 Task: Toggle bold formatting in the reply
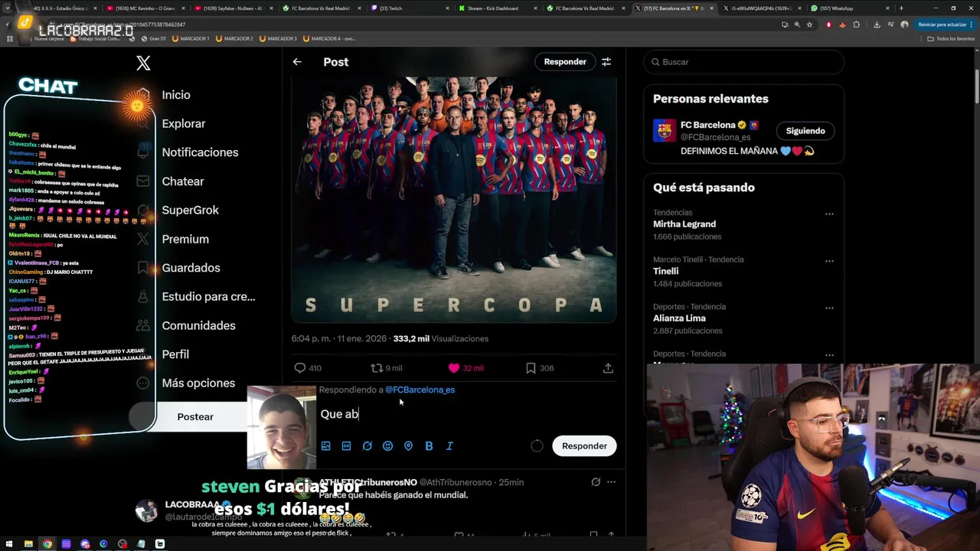pos(429,446)
